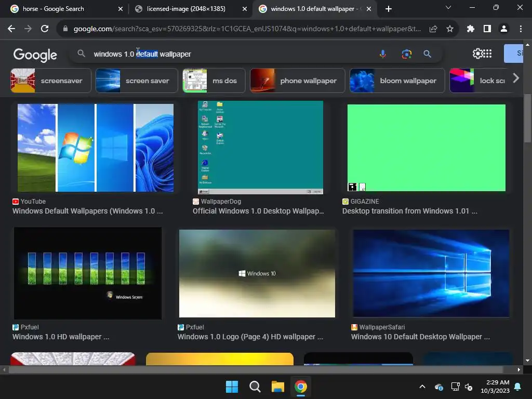Click the browser forward arrow

28,29
